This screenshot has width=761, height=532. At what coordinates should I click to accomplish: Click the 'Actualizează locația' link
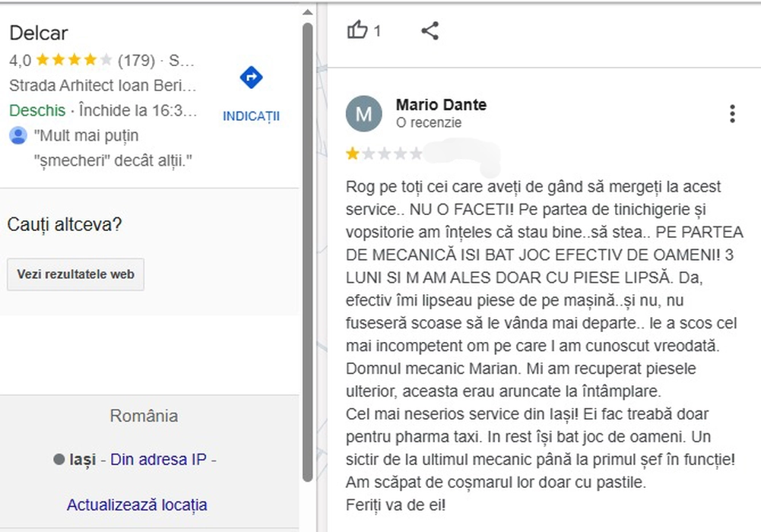click(x=137, y=505)
